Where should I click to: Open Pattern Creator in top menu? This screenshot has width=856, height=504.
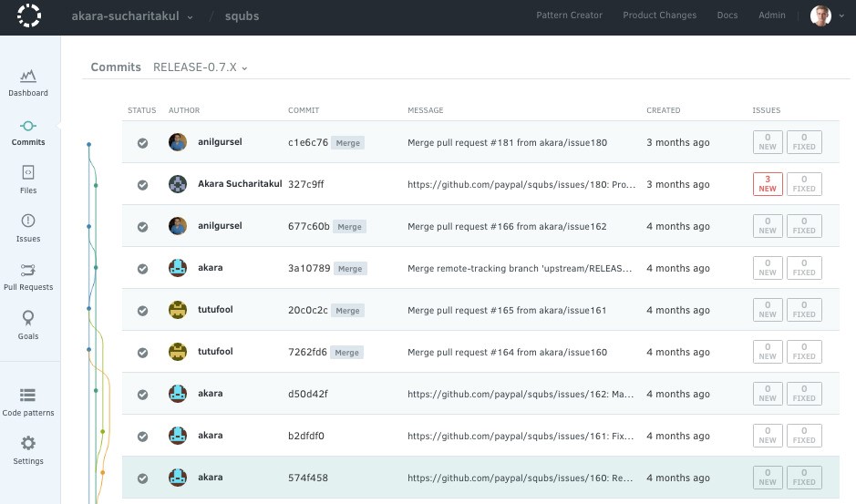click(x=572, y=15)
